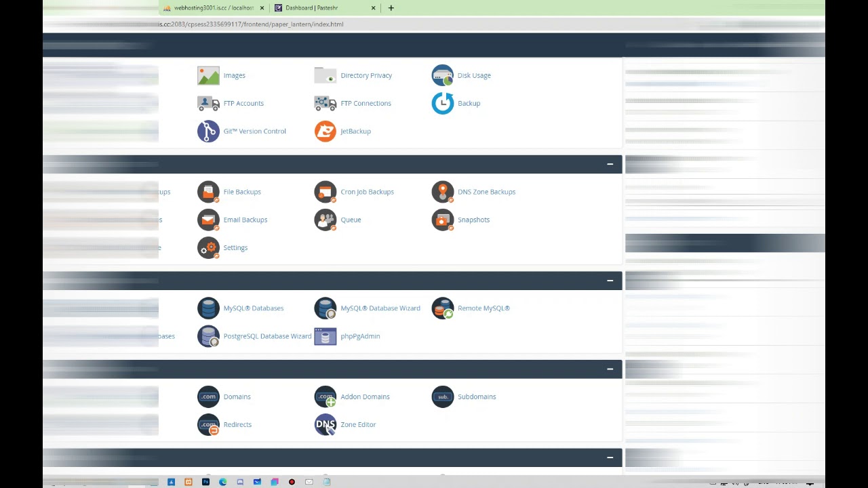Open the Directory Privacy icon

pyautogui.click(x=325, y=75)
